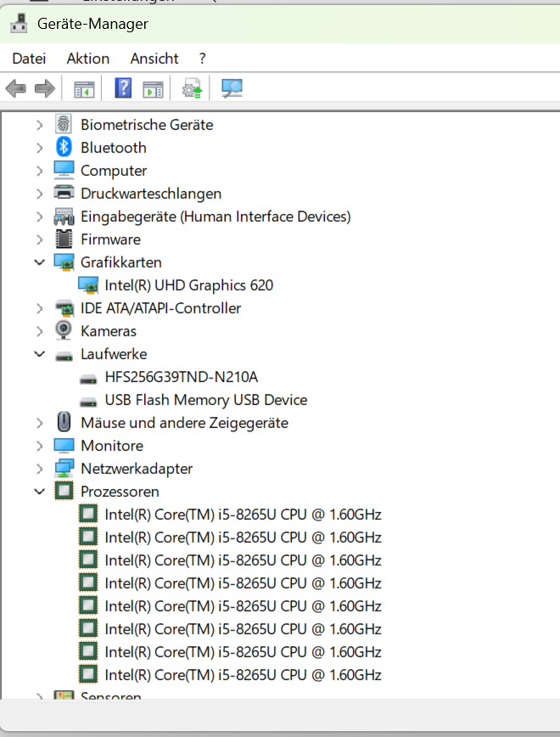The image size is (560, 737).
Task: Expand the Druckwarteschlangen node
Action: 40,194
